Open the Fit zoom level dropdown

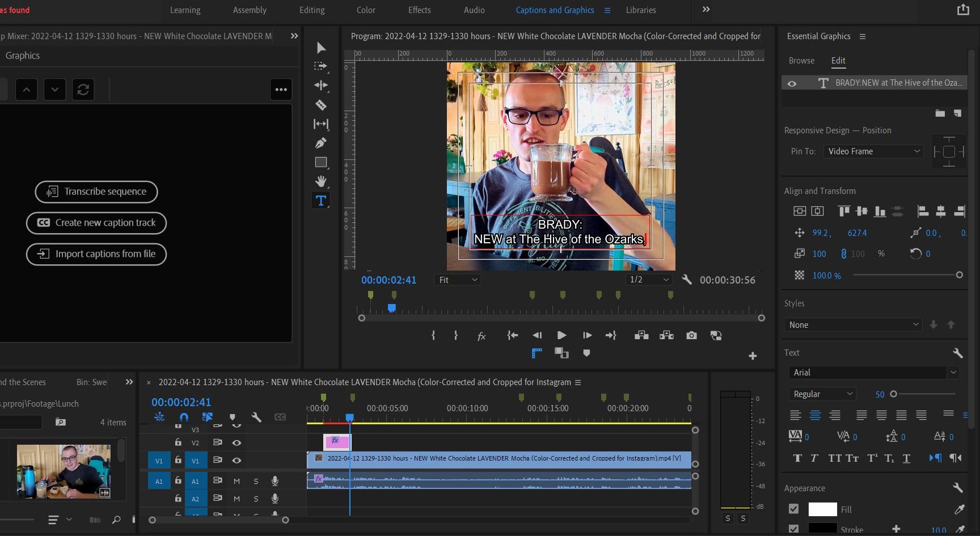458,280
